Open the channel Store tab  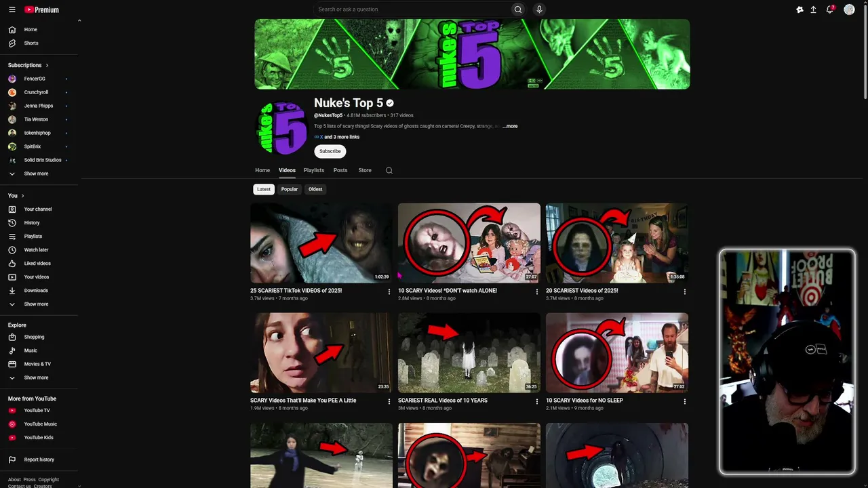(365, 171)
